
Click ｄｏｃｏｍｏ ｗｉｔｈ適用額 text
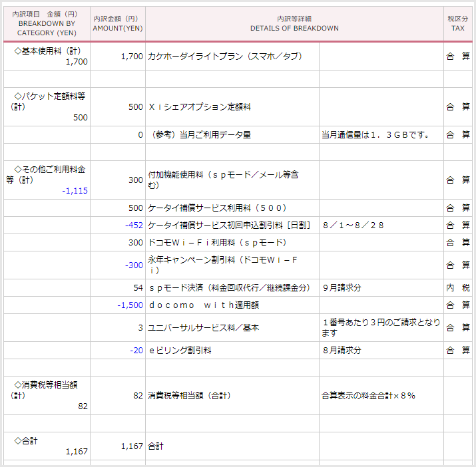(204, 305)
